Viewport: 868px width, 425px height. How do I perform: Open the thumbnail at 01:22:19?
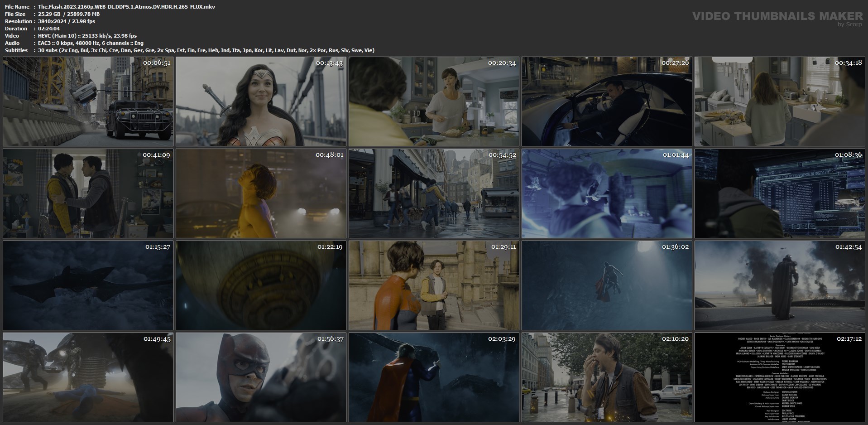(261, 285)
